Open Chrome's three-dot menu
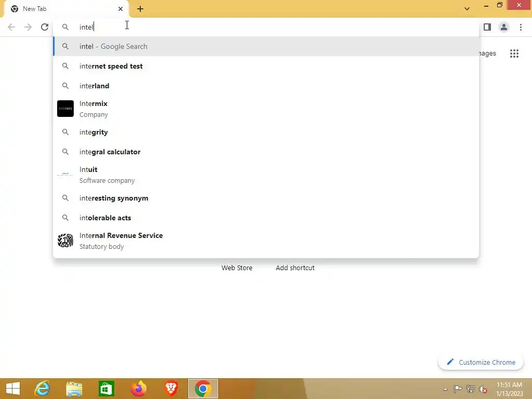The height and width of the screenshot is (399, 532). pos(521,27)
